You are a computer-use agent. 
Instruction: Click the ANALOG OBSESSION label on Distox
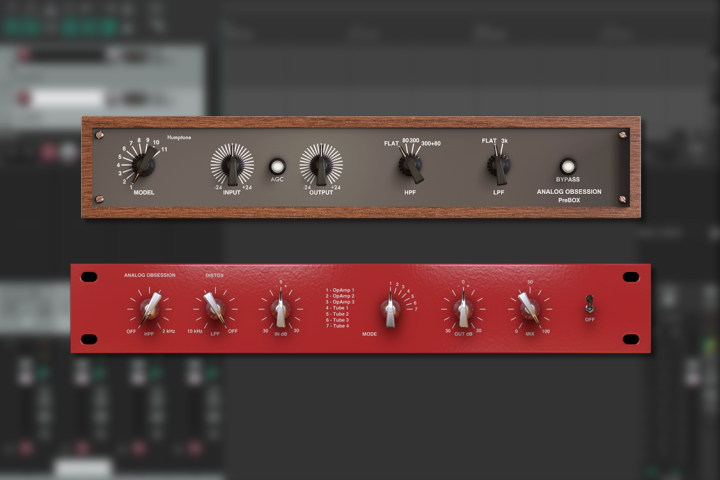point(150,275)
